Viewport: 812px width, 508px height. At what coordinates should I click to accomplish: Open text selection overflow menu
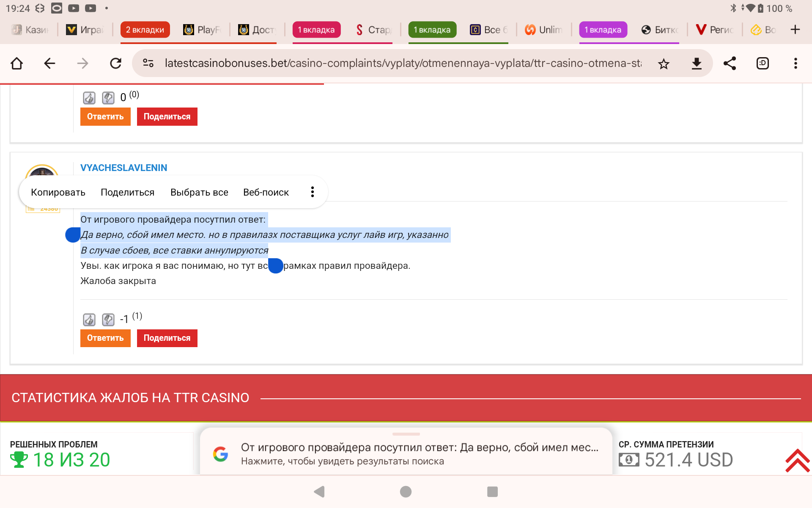click(x=312, y=192)
